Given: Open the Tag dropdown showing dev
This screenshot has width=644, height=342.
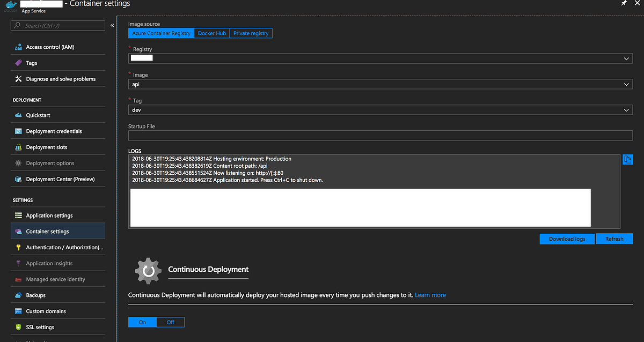Looking at the screenshot, I should 380,110.
